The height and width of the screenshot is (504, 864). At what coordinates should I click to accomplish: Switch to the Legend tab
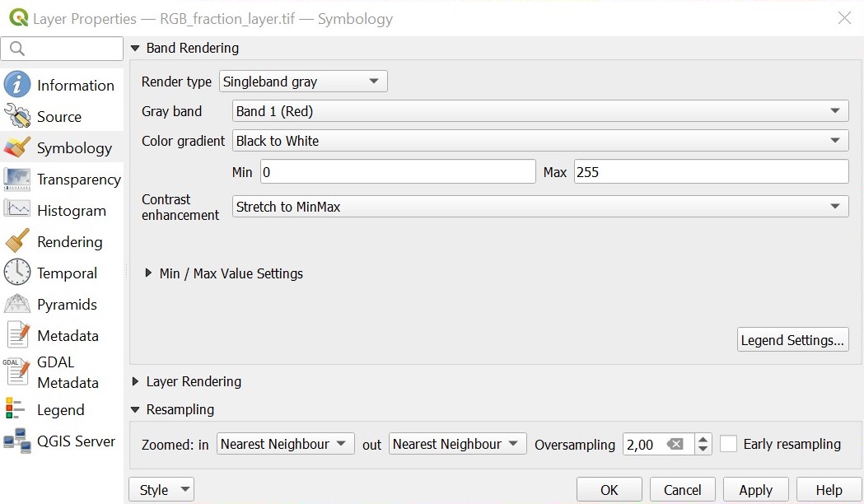60,409
